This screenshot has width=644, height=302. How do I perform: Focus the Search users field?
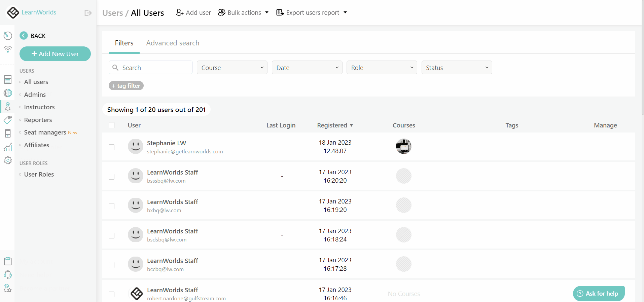[x=151, y=68]
